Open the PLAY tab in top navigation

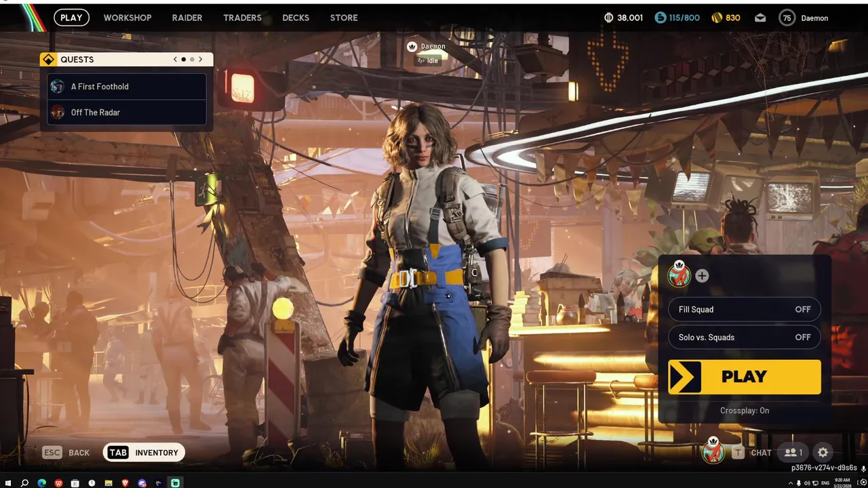(x=71, y=18)
